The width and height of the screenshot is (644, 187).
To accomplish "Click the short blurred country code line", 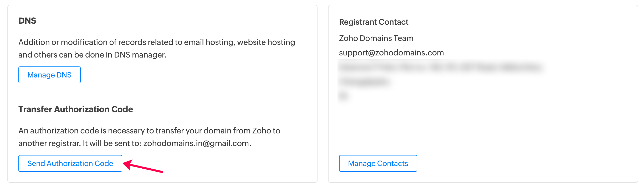I will pos(343,96).
